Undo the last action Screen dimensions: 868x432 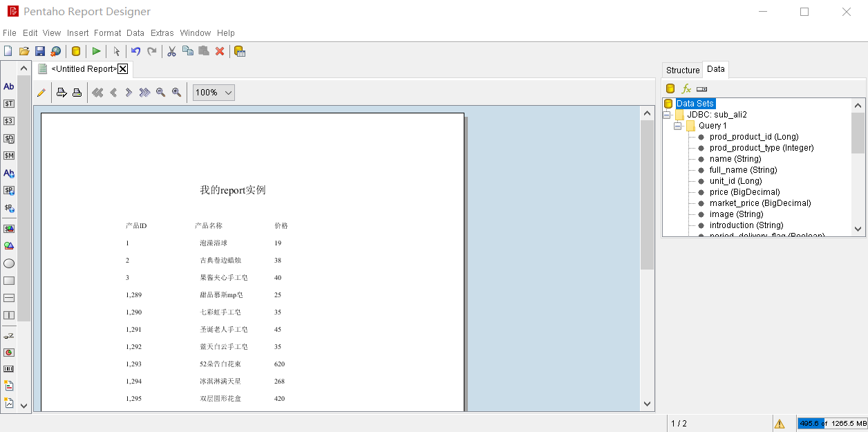[x=136, y=51]
